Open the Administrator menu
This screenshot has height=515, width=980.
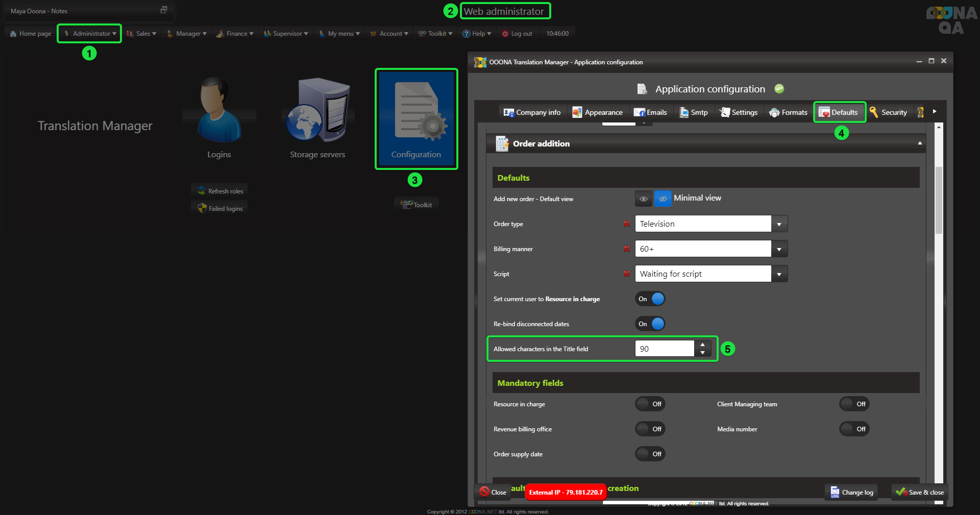pyautogui.click(x=90, y=34)
